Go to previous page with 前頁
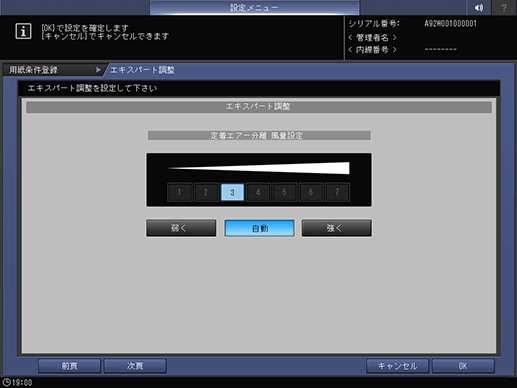Image resolution: width=517 pixels, height=388 pixels. click(x=69, y=366)
